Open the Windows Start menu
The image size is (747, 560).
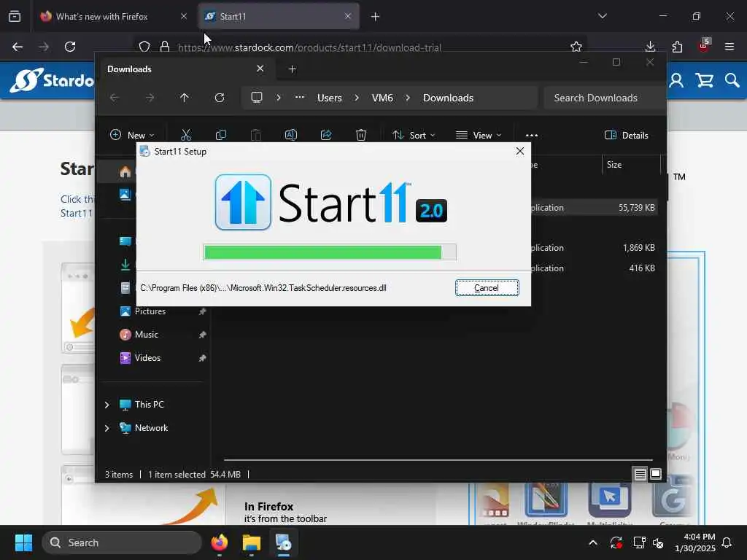pyautogui.click(x=23, y=542)
